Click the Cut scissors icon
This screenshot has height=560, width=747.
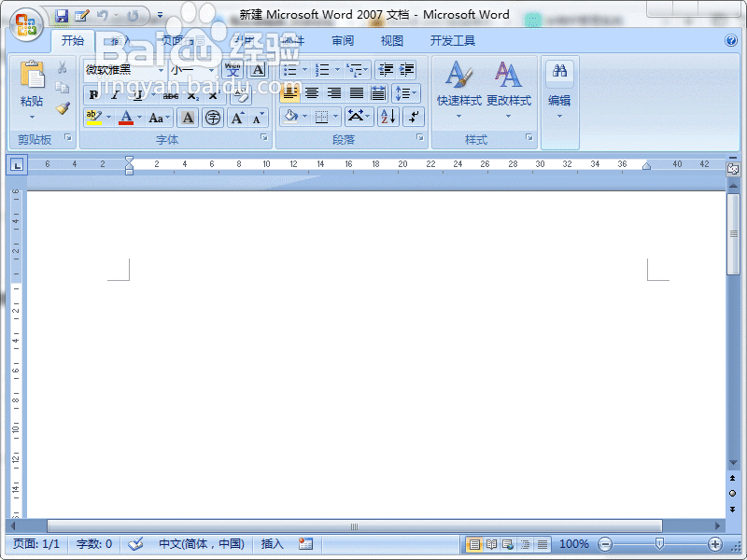tap(62, 67)
